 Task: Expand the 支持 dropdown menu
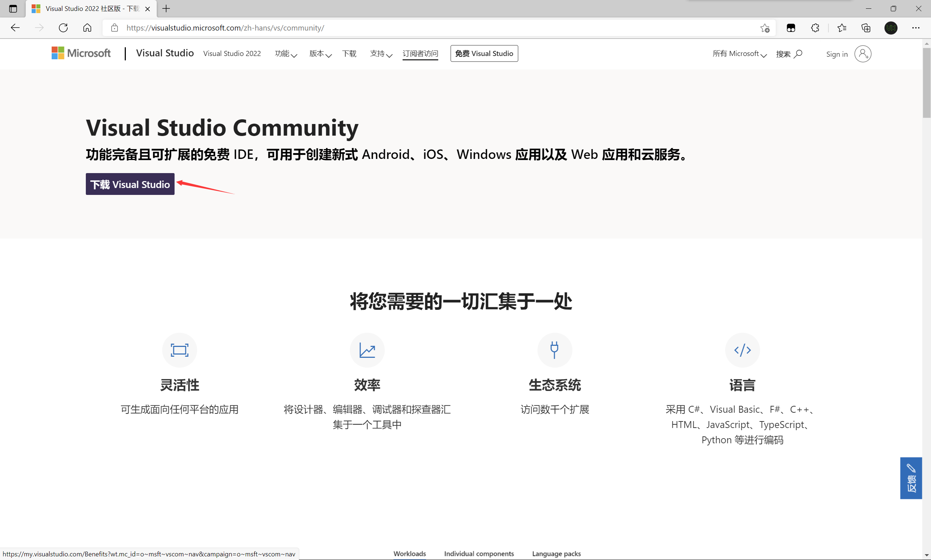pos(381,53)
